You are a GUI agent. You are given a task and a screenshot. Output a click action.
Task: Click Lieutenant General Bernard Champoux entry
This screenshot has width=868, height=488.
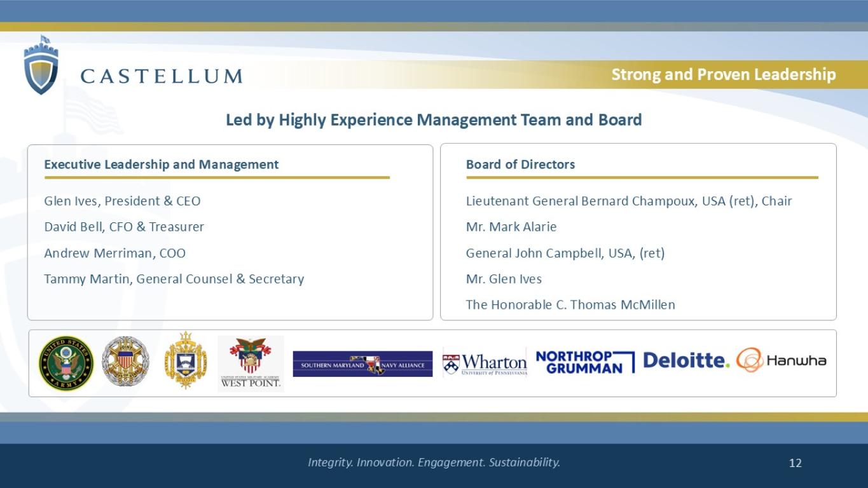pyautogui.click(x=629, y=201)
